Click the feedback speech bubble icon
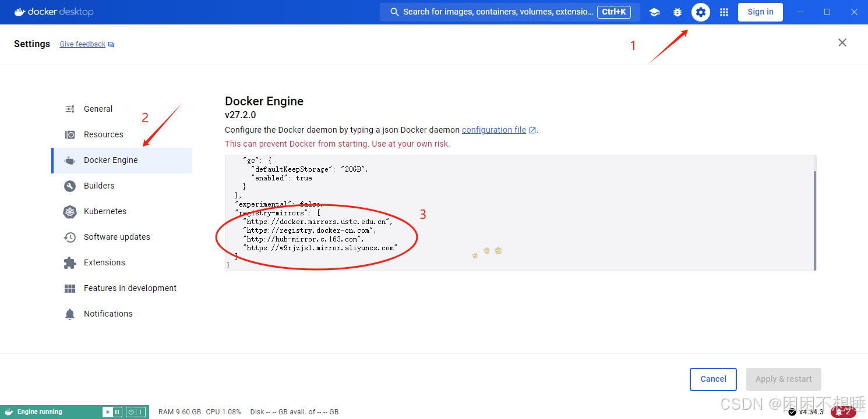 111,44
